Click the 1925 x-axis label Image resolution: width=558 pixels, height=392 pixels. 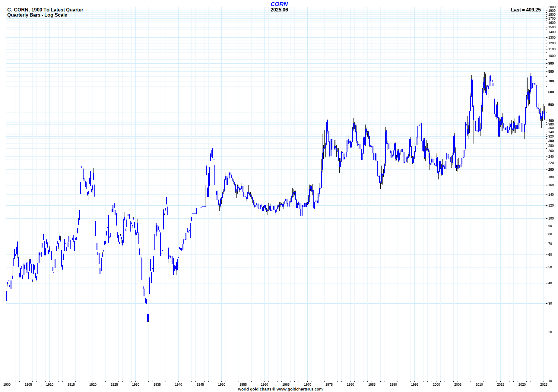pyautogui.click(x=114, y=384)
